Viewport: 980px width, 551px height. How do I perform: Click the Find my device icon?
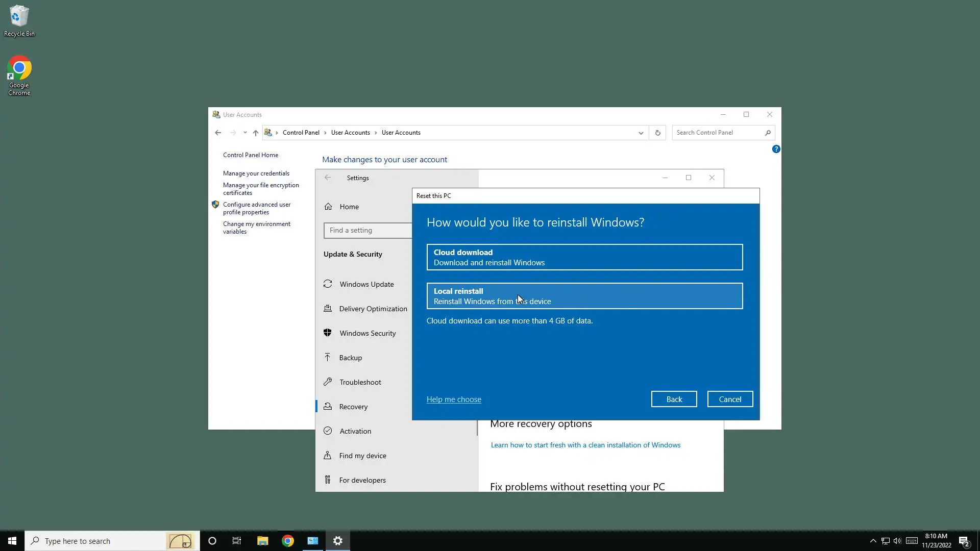click(328, 455)
